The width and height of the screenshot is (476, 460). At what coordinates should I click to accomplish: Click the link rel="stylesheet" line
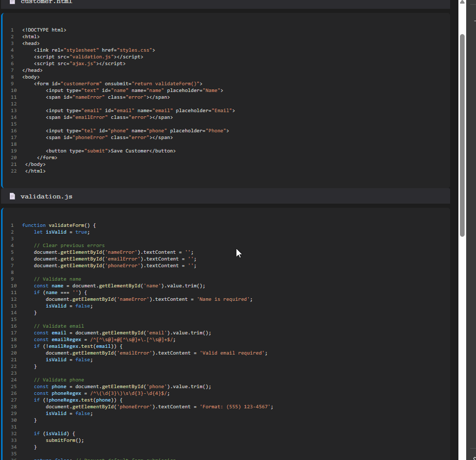pos(94,50)
